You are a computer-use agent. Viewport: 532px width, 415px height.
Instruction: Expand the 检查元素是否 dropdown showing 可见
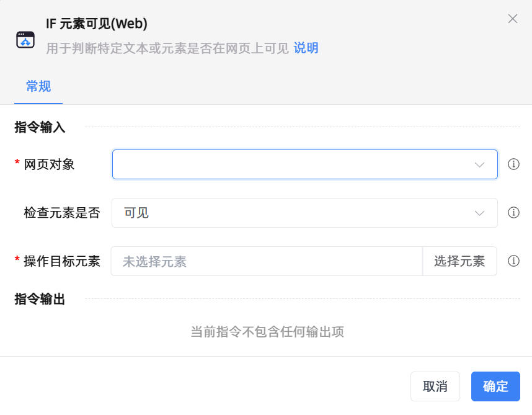coord(291,213)
